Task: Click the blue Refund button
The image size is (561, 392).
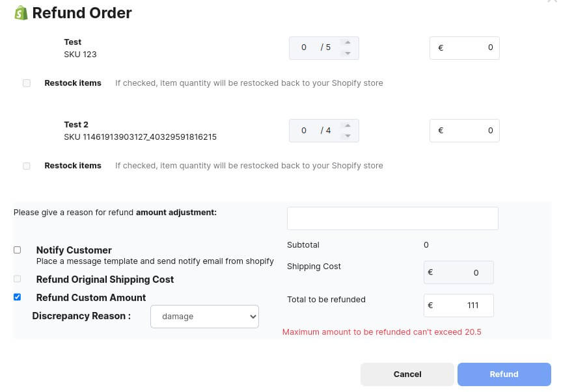Action: (504, 374)
